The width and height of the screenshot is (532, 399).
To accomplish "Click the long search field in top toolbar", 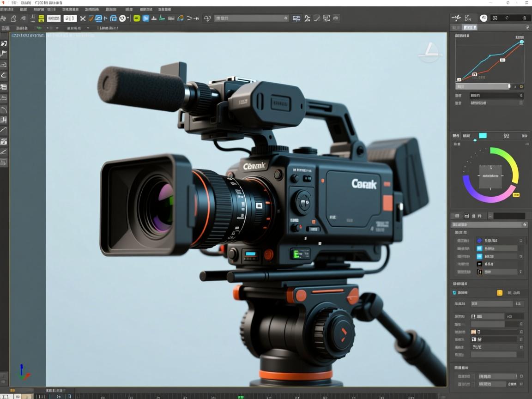I will point(251,18).
